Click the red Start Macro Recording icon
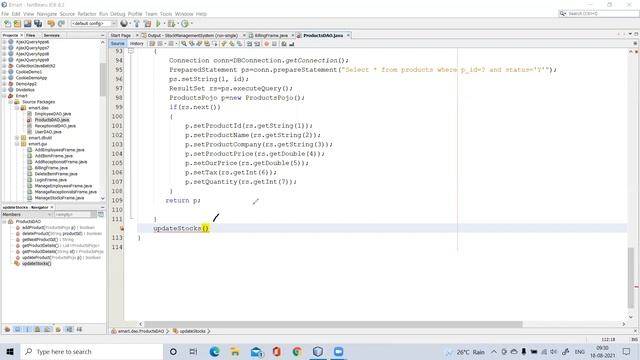 [x=267, y=44]
